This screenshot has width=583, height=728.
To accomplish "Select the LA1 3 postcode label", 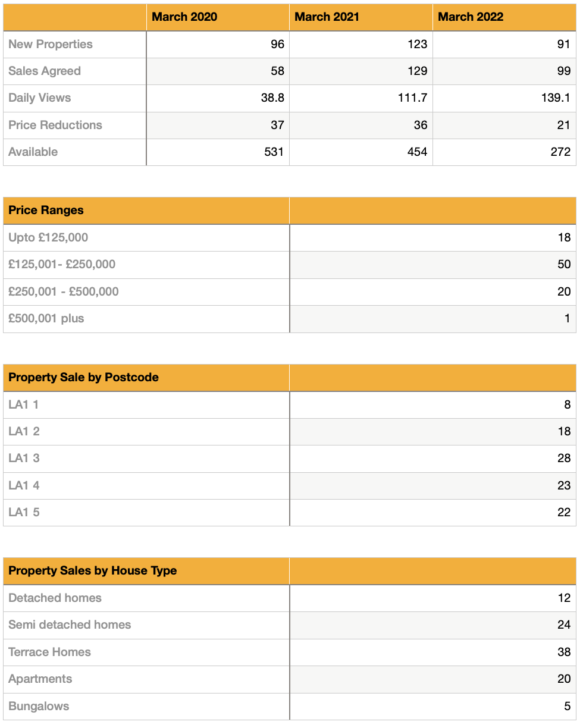I will (x=24, y=458).
